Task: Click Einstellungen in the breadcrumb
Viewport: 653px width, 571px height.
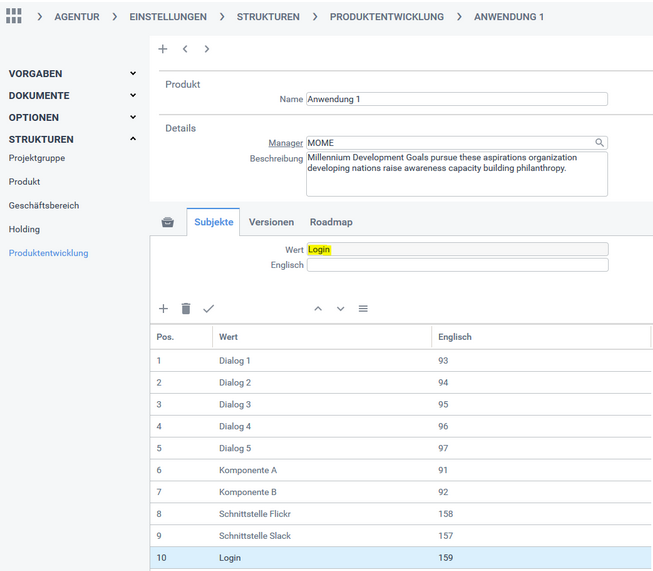Action: [168, 17]
